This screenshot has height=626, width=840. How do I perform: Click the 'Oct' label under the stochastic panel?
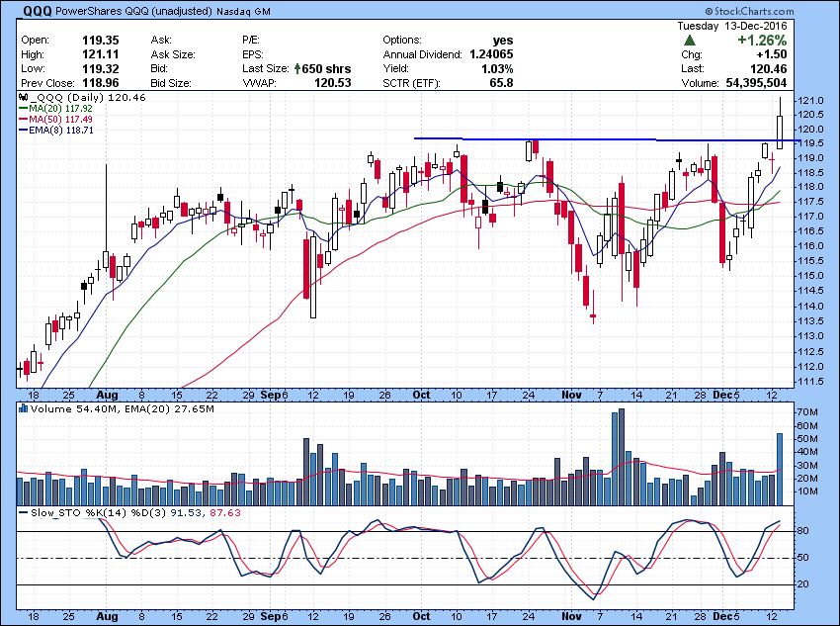pyautogui.click(x=422, y=616)
